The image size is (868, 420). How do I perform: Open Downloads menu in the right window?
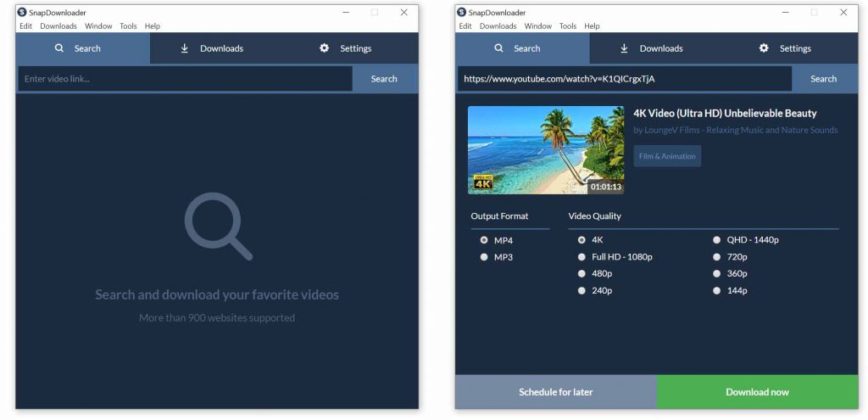(x=498, y=26)
